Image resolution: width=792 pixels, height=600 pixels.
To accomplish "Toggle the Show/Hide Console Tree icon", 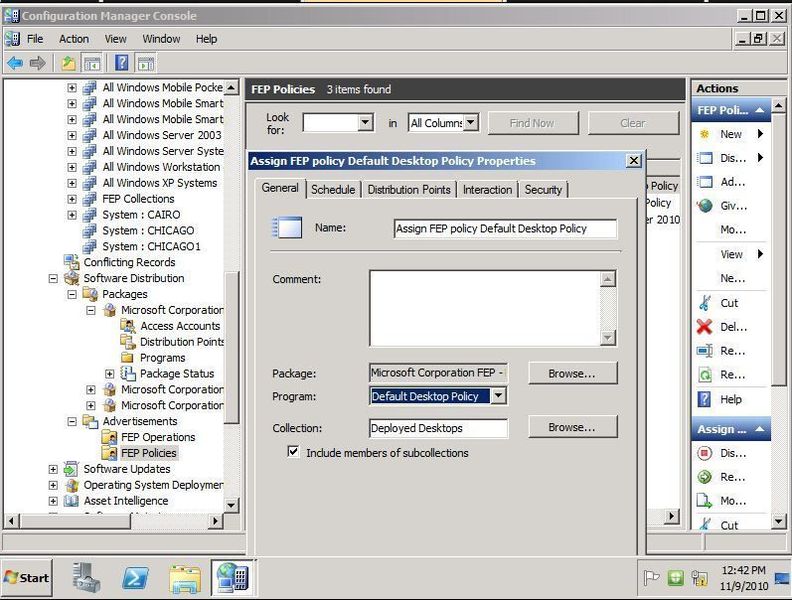I will tap(92, 63).
